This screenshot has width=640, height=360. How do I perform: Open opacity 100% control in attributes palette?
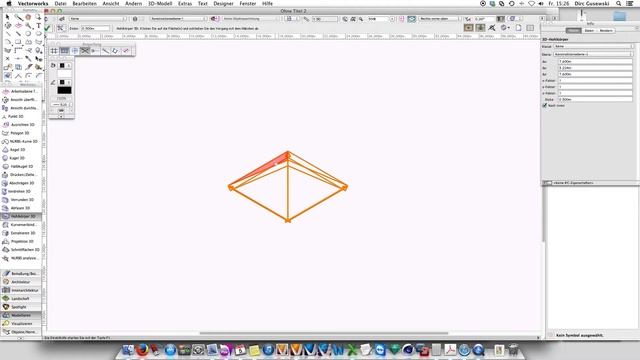(61, 98)
